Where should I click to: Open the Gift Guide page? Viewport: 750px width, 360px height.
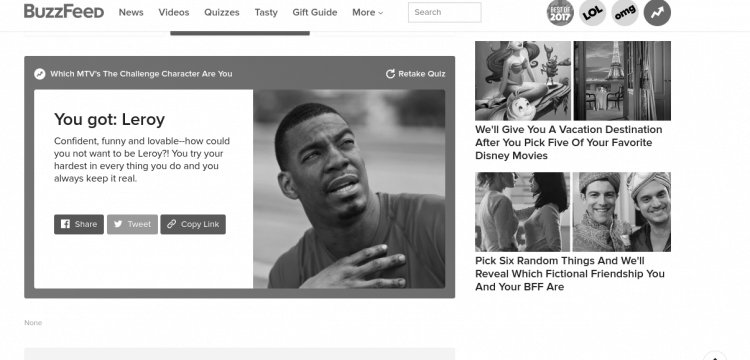[315, 12]
